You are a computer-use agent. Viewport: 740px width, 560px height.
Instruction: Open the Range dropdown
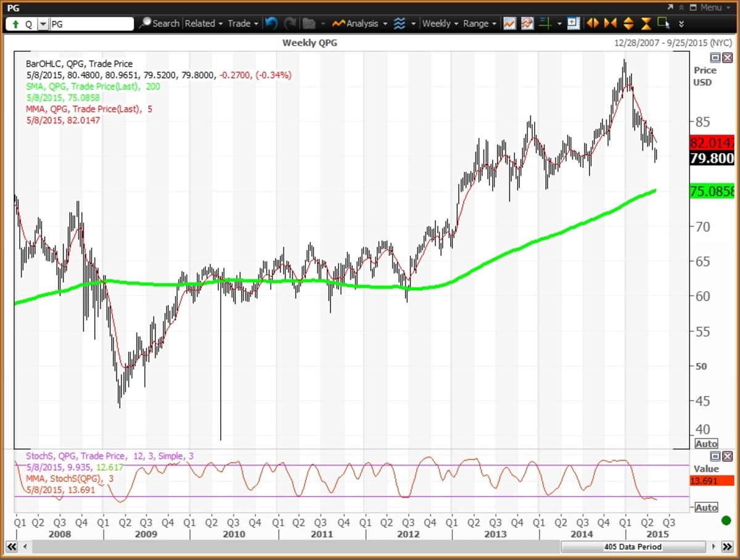(x=479, y=23)
